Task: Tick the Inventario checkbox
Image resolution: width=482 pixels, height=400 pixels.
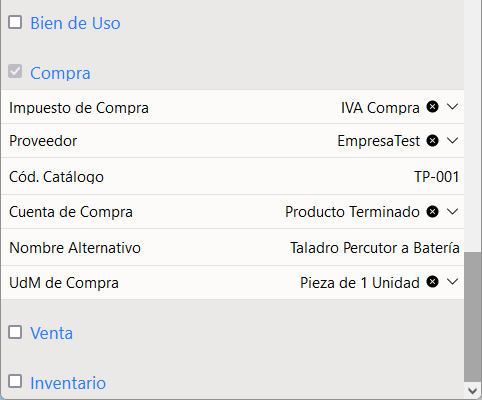Action: (x=15, y=381)
